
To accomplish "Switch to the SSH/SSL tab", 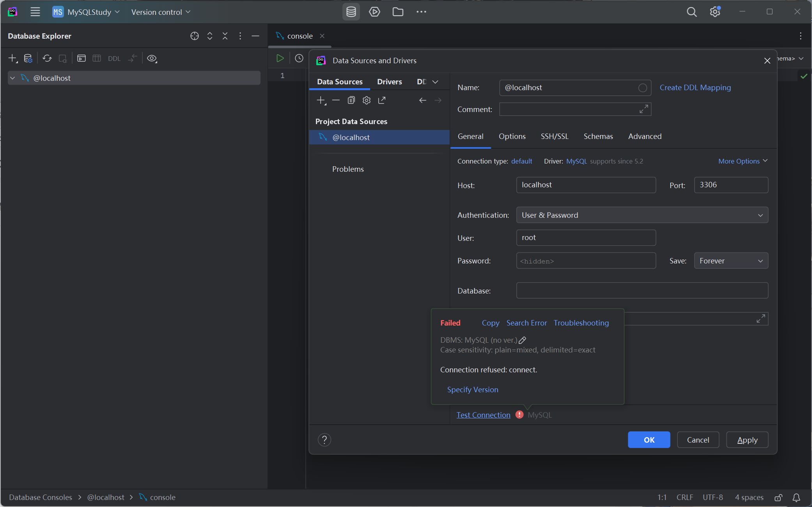I will pyautogui.click(x=554, y=136).
